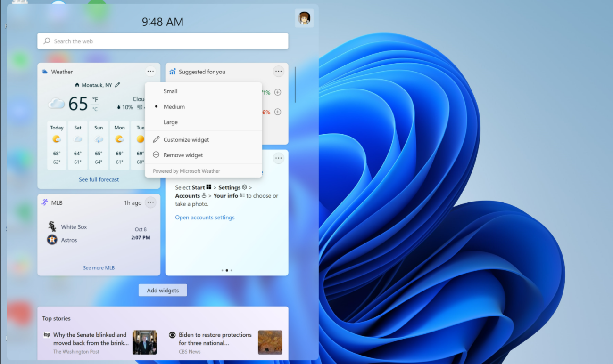Screen dimensions: 613x364
Task: Click the CBS News eye icon
Action: coord(172,335)
